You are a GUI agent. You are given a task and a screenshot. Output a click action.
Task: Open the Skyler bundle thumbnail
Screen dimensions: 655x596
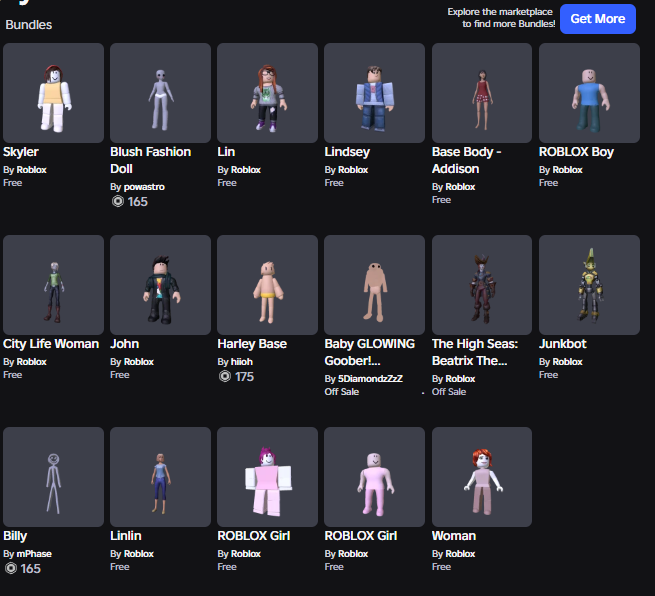point(53,93)
